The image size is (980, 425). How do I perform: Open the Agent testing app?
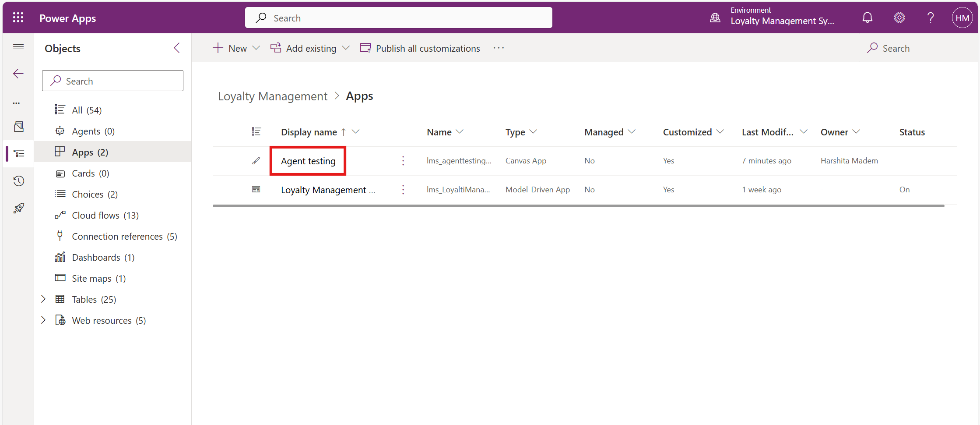coord(308,161)
